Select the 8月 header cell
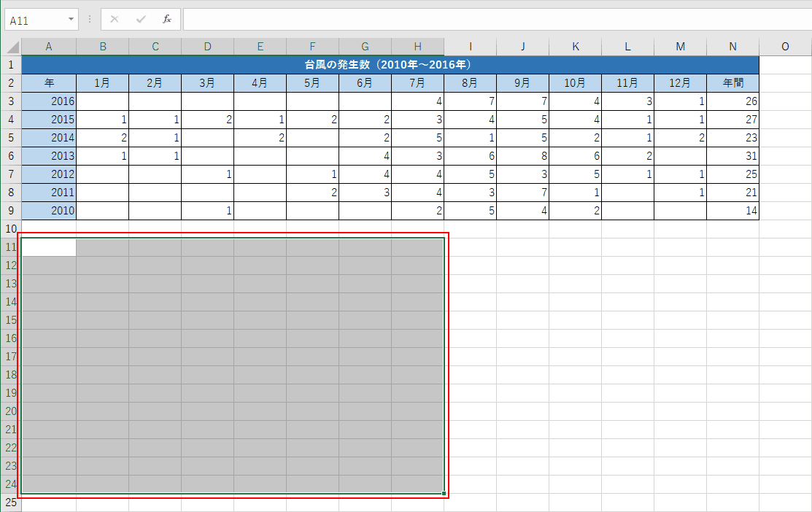Image resolution: width=812 pixels, height=512 pixels. (471, 83)
